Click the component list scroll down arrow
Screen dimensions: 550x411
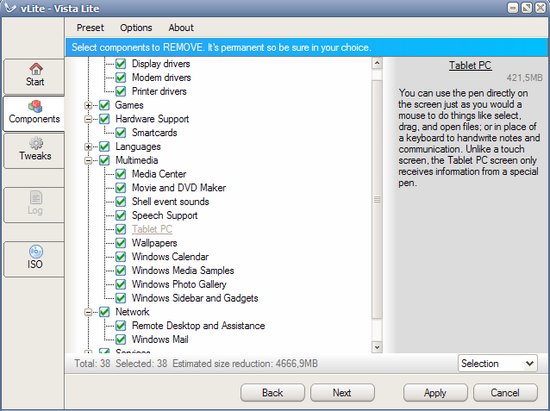tap(377, 347)
